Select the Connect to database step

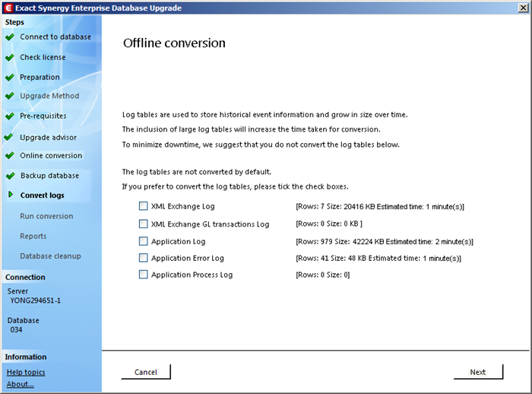coord(55,37)
